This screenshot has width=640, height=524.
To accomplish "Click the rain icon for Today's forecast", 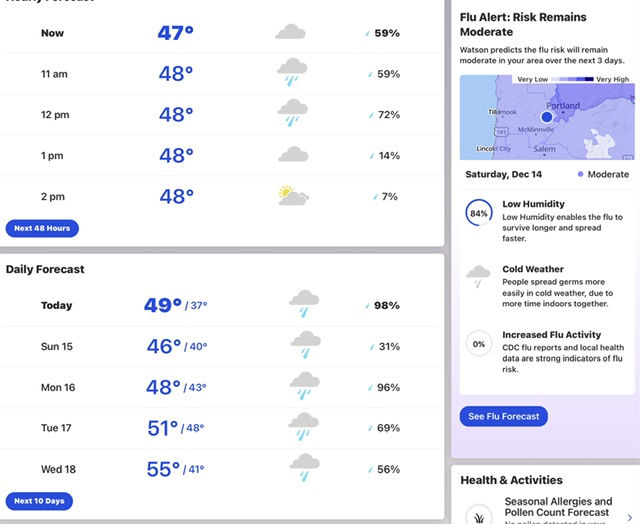I will tap(304, 304).
